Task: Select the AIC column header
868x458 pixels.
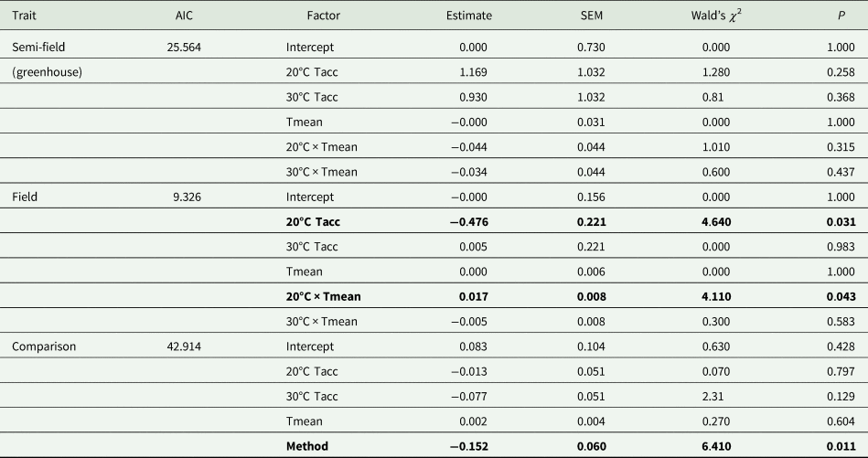Action: 184,16
